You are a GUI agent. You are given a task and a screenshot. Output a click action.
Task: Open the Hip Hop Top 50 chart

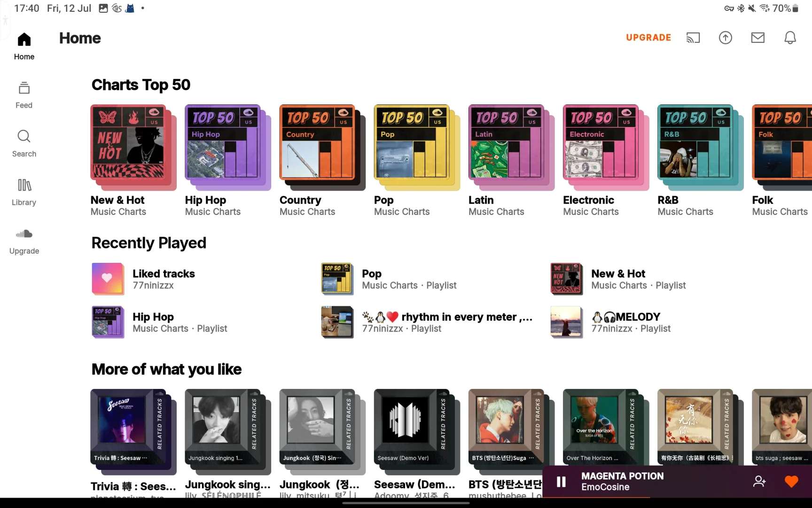228,160
